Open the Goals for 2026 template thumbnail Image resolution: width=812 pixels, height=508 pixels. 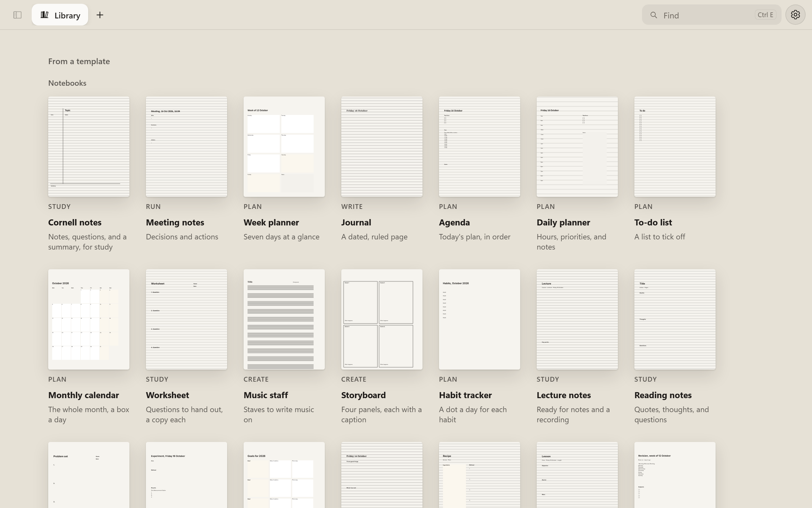284,475
